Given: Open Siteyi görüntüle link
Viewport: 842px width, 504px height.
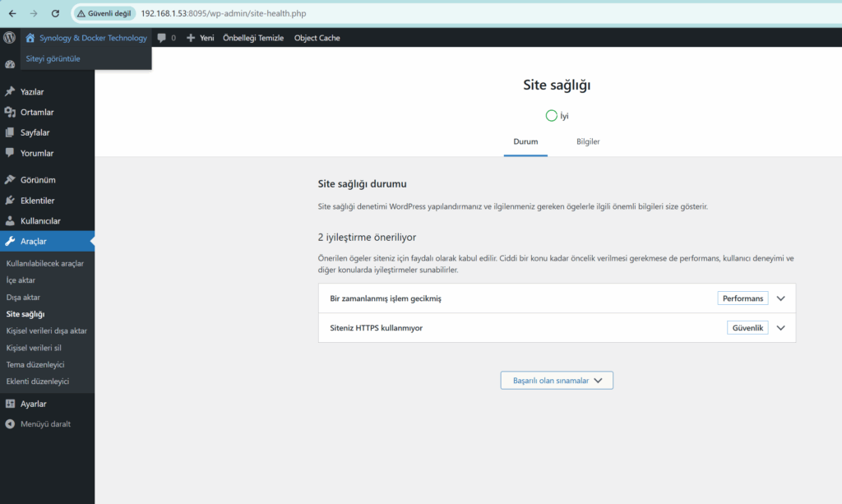Looking at the screenshot, I should click(53, 58).
